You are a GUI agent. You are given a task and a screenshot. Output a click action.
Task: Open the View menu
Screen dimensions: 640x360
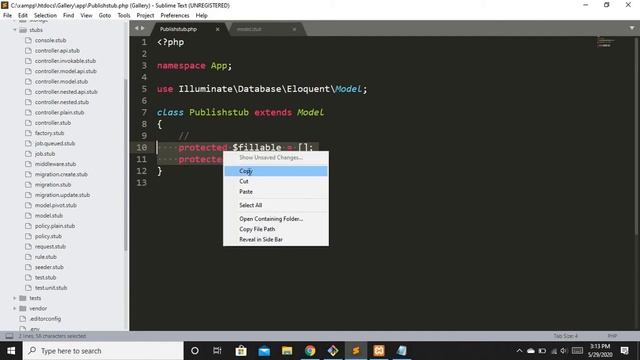pos(86,16)
